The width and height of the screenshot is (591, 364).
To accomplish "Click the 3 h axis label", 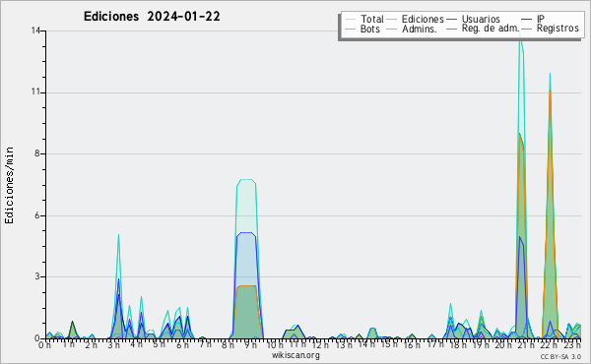I will pos(113,344).
